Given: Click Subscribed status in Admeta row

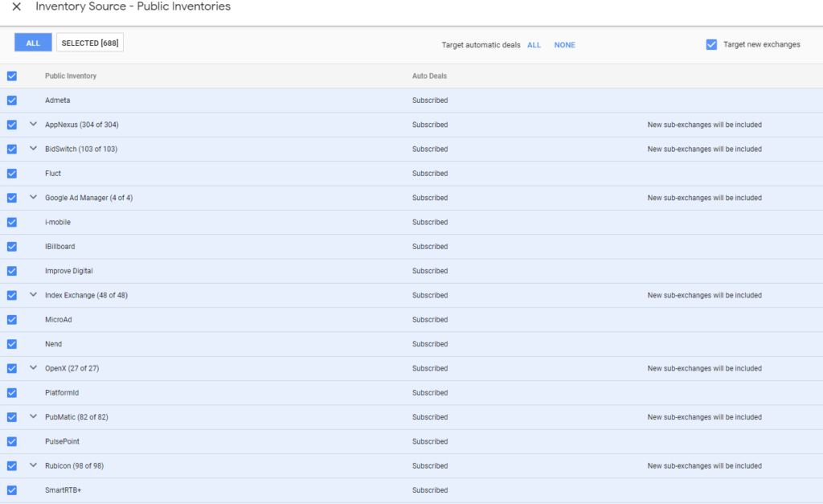Looking at the screenshot, I should pos(430,100).
